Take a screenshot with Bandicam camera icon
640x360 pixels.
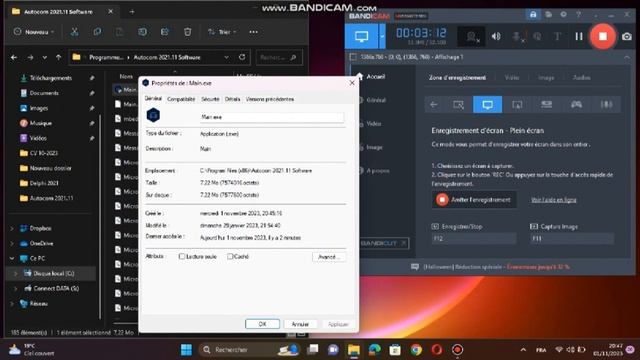(x=627, y=36)
